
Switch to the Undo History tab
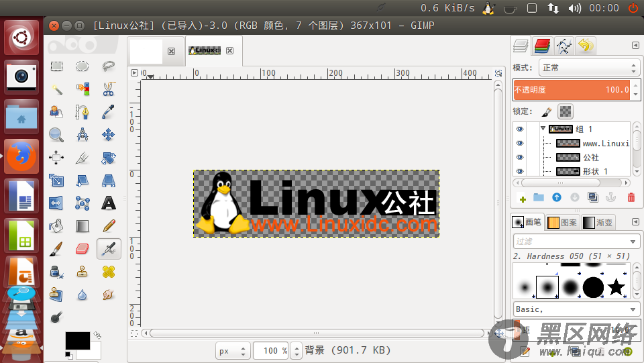(x=585, y=46)
